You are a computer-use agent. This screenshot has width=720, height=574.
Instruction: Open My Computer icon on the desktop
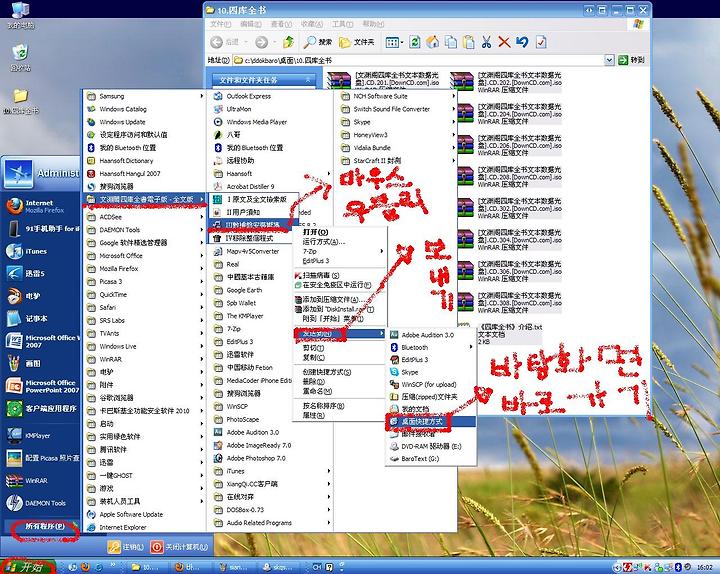(x=20, y=16)
